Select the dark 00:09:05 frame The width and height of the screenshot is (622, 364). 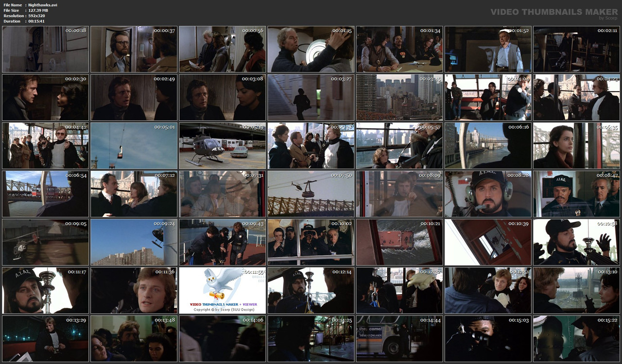(x=45, y=242)
